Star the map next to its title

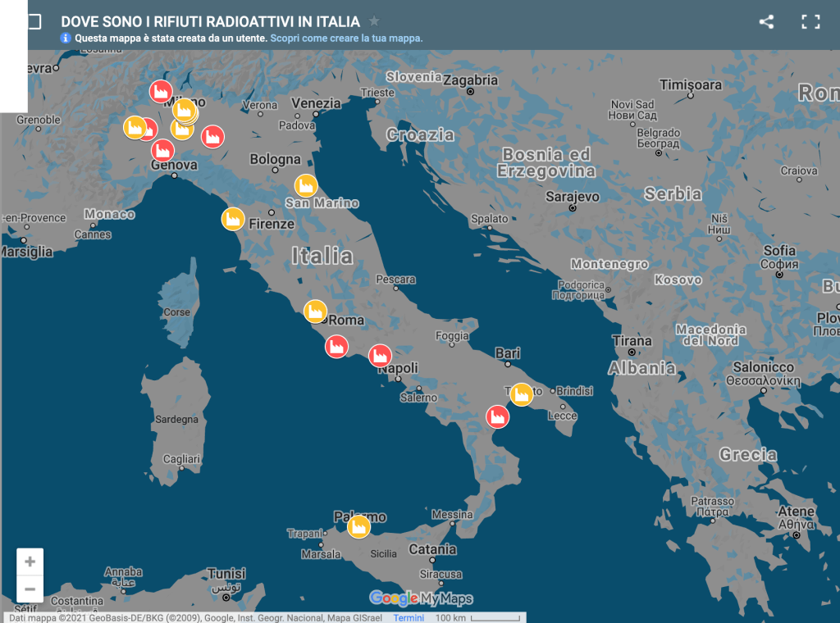(x=374, y=21)
